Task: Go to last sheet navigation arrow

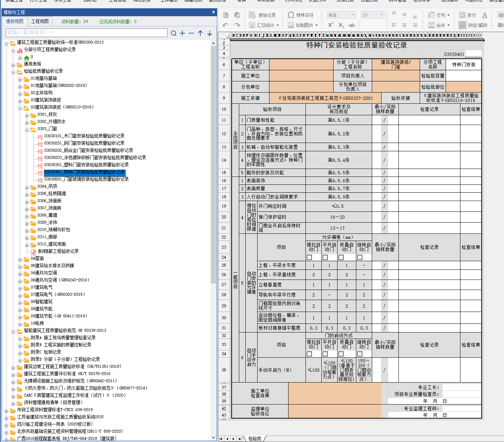Action: (240, 438)
